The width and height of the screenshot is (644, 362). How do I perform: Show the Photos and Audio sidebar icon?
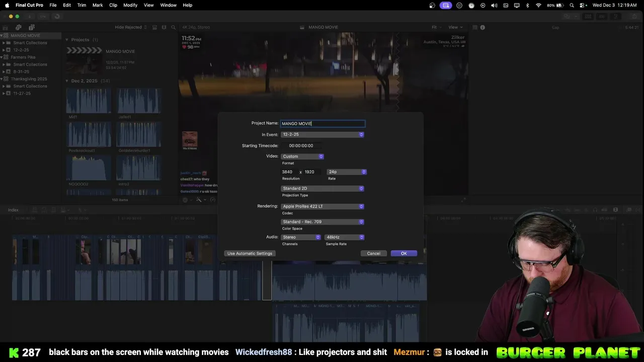[x=19, y=27]
